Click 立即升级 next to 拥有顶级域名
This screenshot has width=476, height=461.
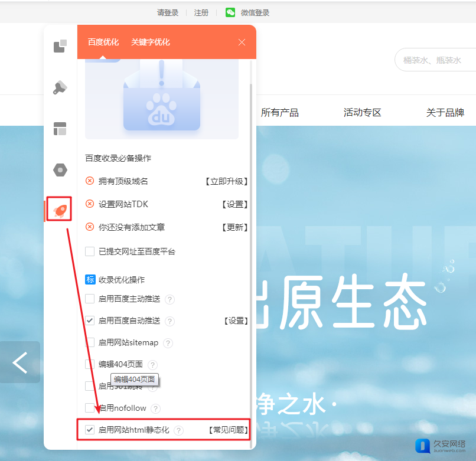(x=226, y=181)
